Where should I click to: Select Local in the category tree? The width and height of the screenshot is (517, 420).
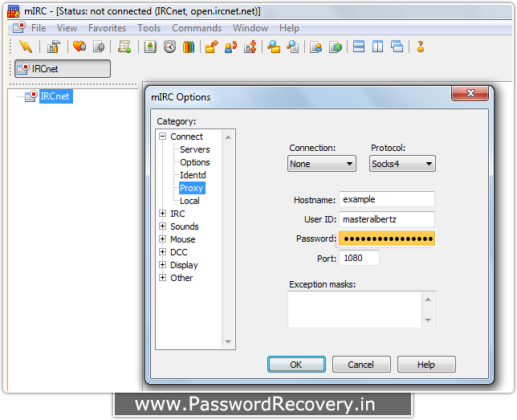tap(189, 201)
